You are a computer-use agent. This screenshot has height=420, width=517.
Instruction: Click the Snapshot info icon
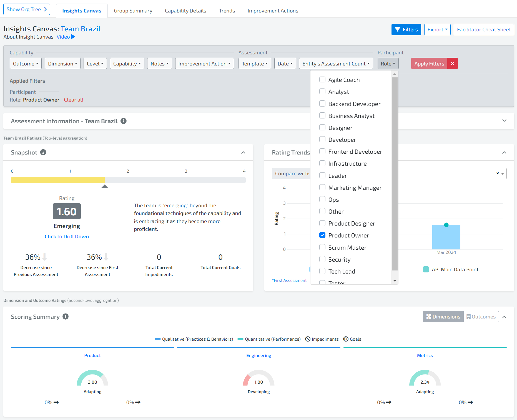[x=43, y=152]
